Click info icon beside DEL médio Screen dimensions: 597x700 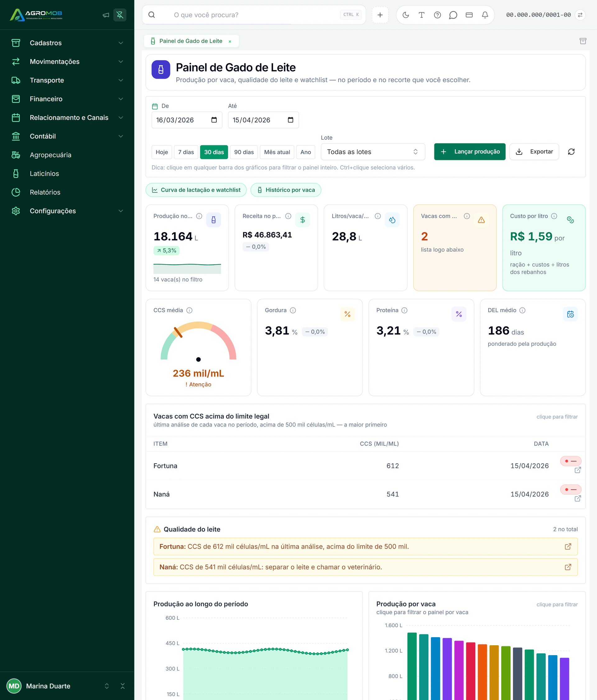[x=522, y=310]
